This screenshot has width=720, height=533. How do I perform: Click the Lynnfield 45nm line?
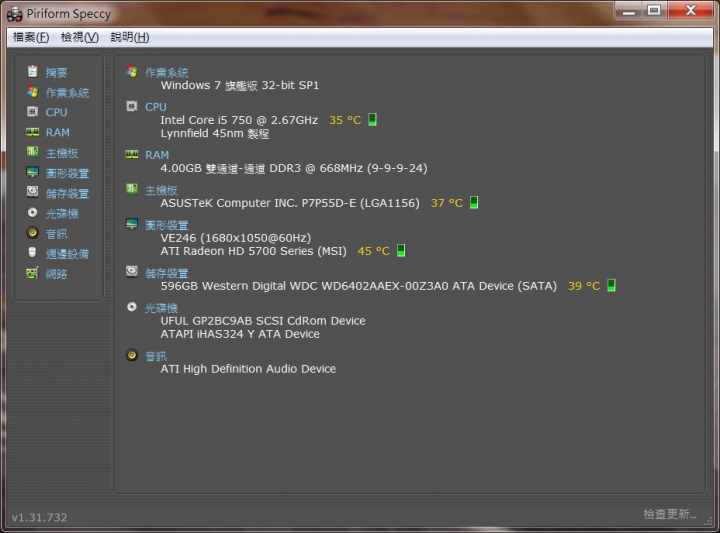click(x=214, y=134)
